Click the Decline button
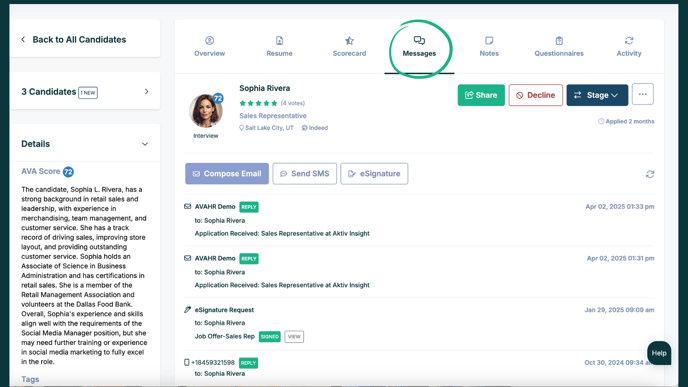Image resolution: width=688 pixels, height=387 pixels. click(536, 95)
